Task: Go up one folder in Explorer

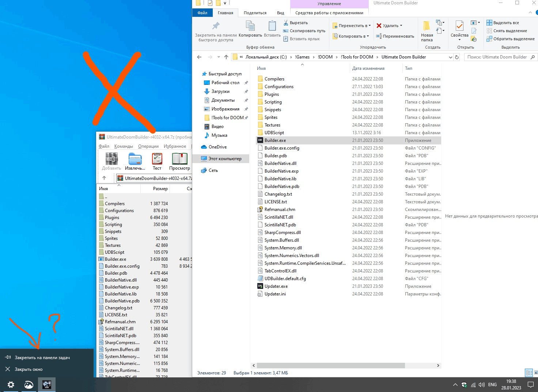Action: click(226, 57)
